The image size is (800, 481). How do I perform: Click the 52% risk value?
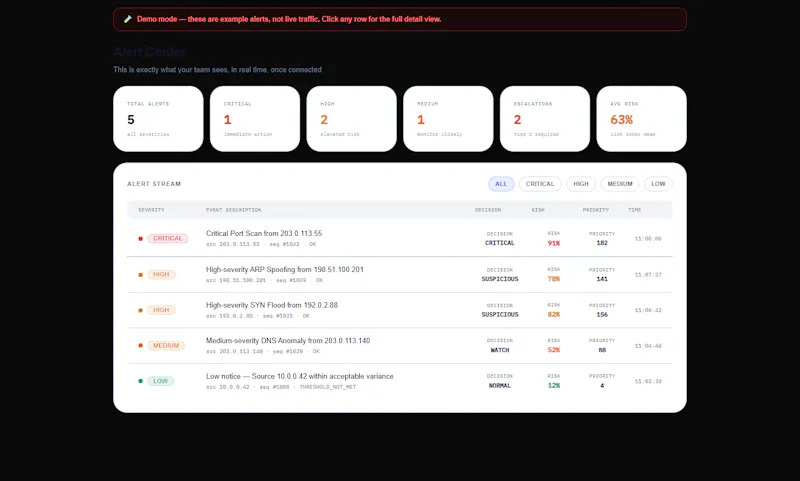click(x=554, y=350)
